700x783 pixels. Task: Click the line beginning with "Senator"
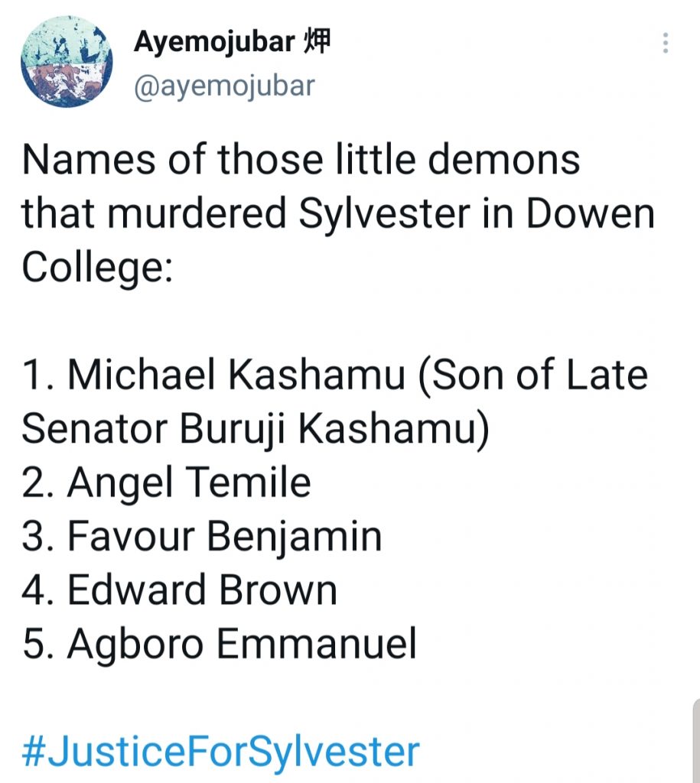255,429
